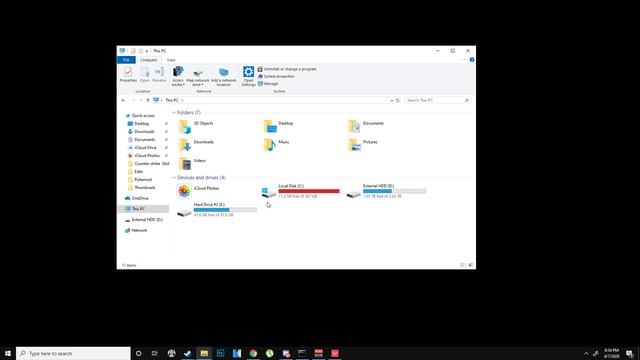Click the Refresh button in address bar
This screenshot has width=640, height=360.
(x=398, y=100)
